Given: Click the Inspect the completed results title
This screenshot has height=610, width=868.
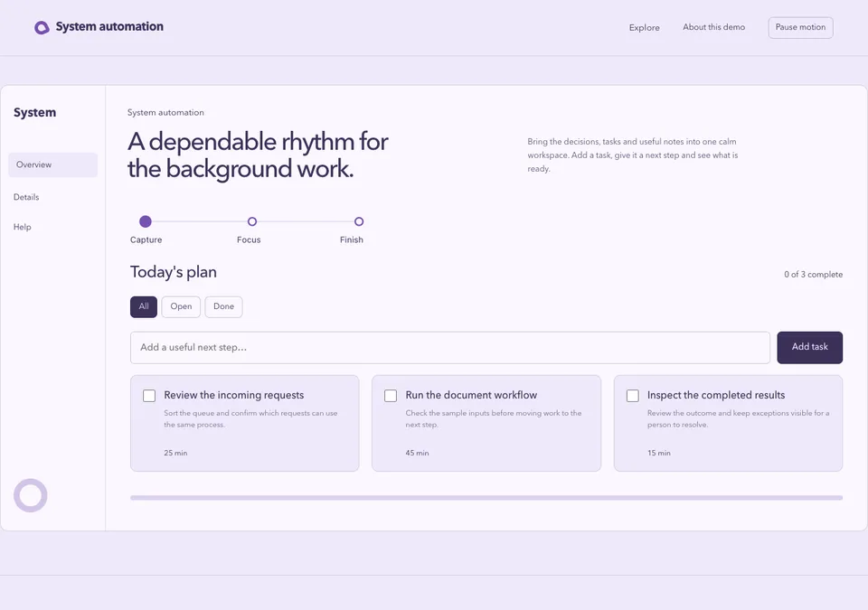Looking at the screenshot, I should pyautogui.click(x=716, y=395).
